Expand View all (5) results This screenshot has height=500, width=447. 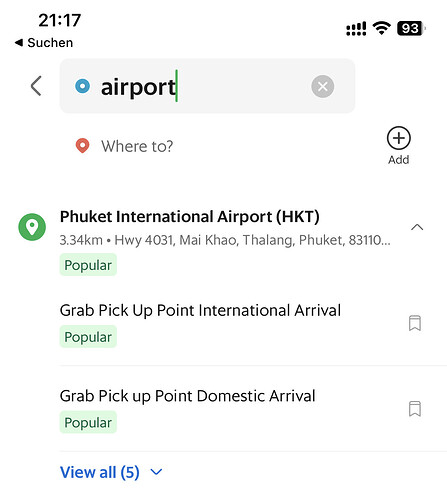[100, 472]
